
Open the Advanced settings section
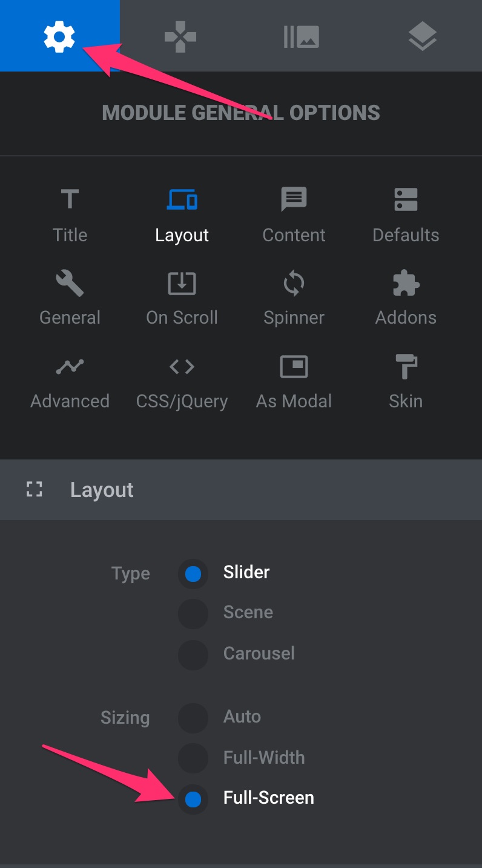tap(70, 381)
